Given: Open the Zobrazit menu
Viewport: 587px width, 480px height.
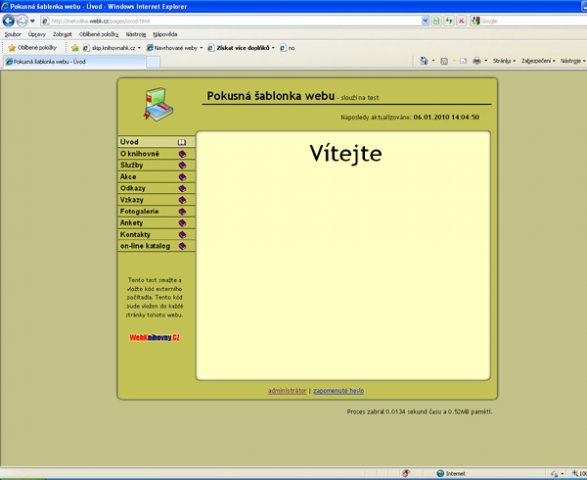Looking at the screenshot, I should click(x=62, y=34).
